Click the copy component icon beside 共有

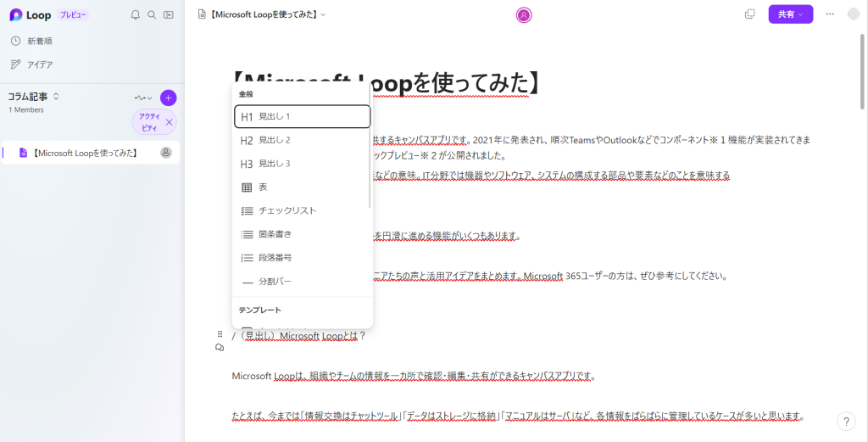pos(749,14)
